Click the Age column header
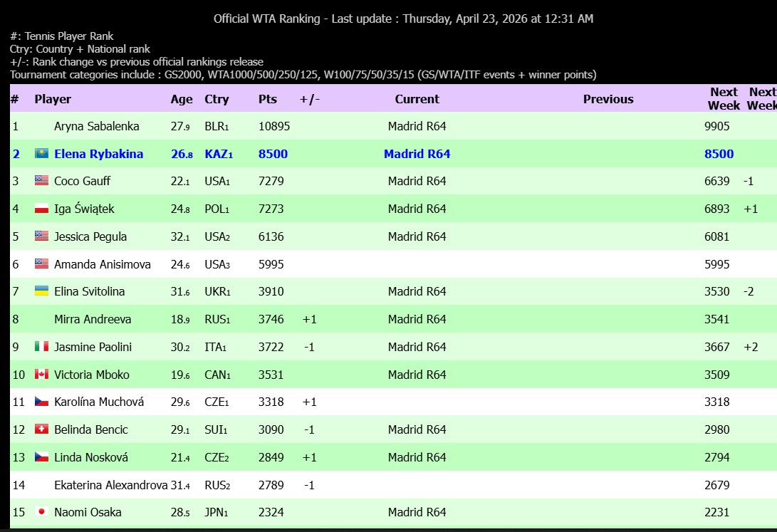 (182, 99)
